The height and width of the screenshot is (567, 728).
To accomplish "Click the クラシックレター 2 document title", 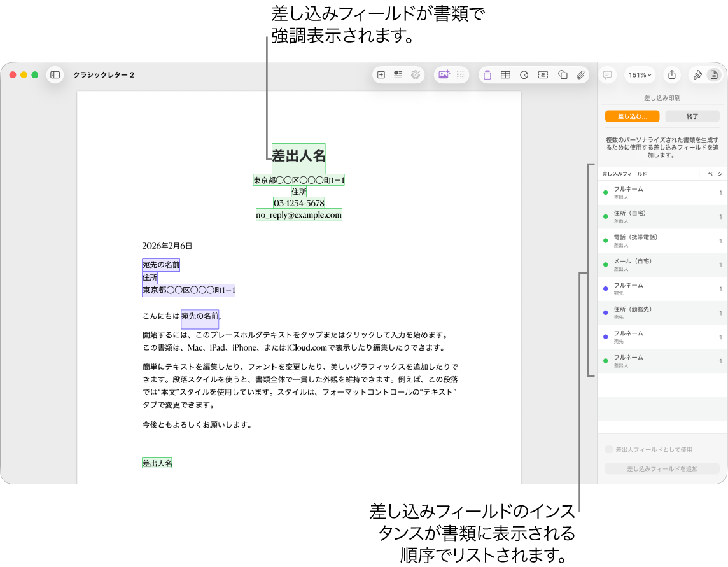I will [x=104, y=74].
